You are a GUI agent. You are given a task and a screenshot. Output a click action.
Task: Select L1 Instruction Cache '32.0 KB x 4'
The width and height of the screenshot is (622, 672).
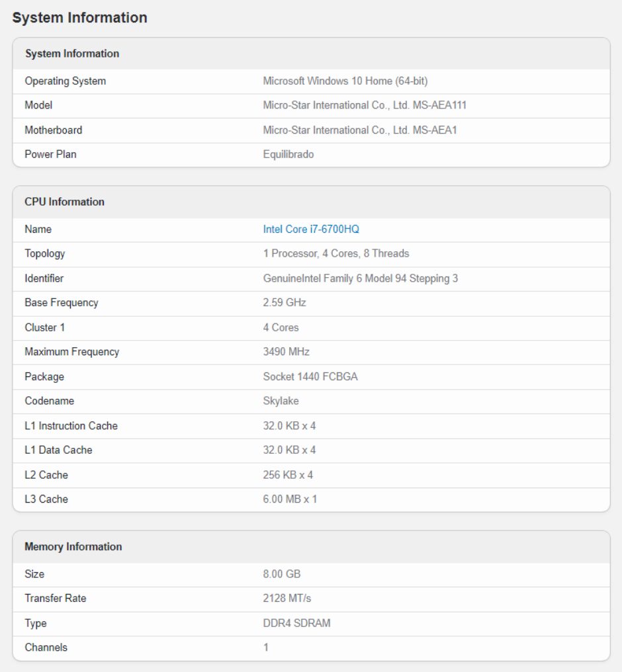tap(289, 426)
